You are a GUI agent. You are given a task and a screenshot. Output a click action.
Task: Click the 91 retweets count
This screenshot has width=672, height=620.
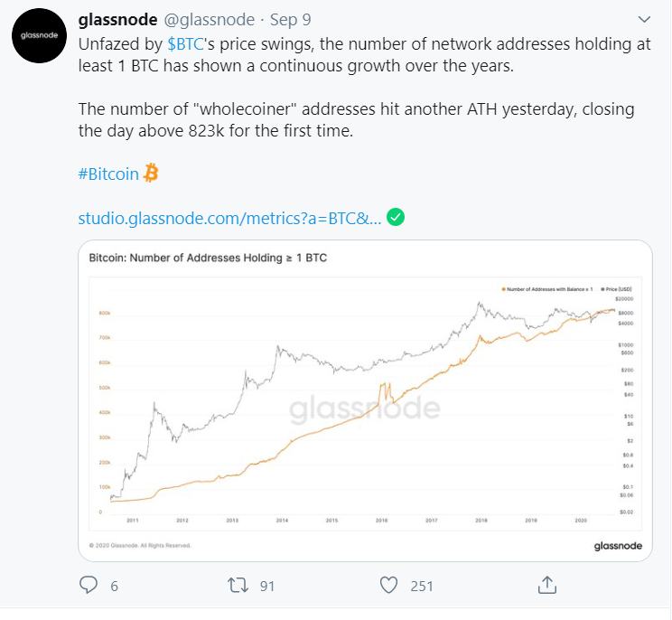[x=266, y=586]
